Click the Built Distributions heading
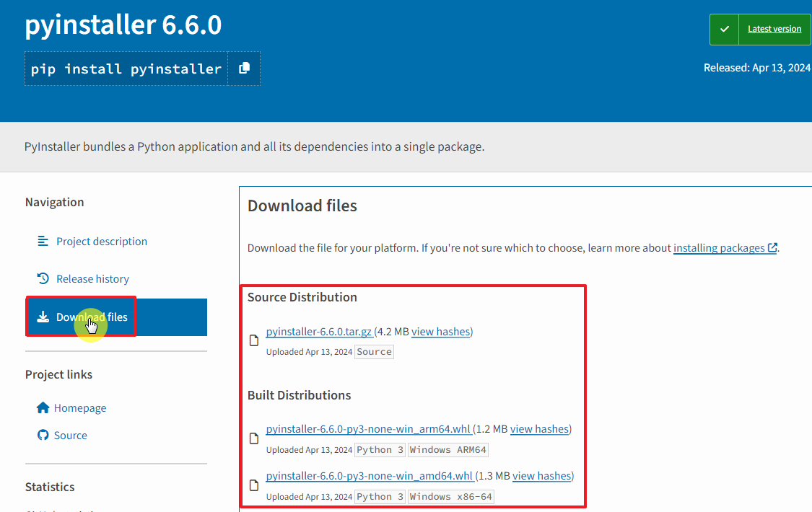 tap(300, 395)
